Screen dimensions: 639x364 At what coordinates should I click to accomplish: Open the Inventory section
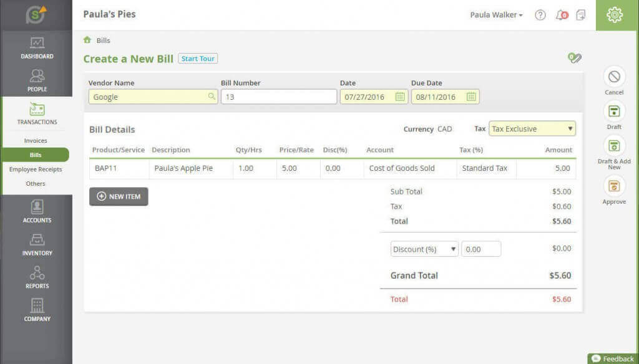(x=37, y=246)
